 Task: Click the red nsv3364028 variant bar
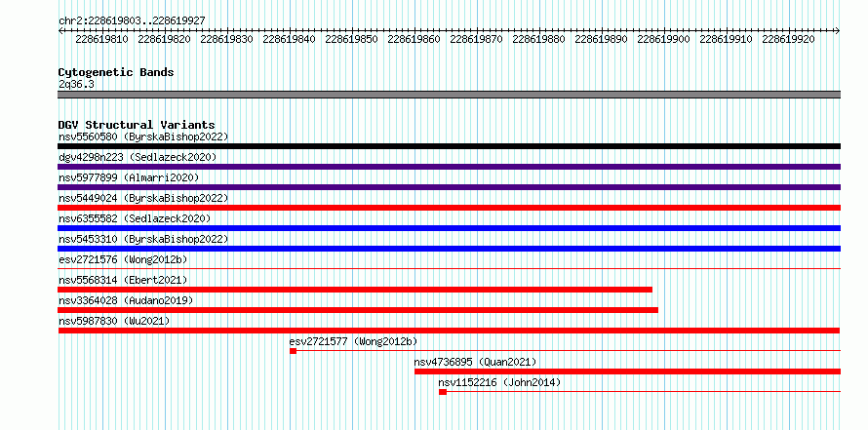click(358, 310)
